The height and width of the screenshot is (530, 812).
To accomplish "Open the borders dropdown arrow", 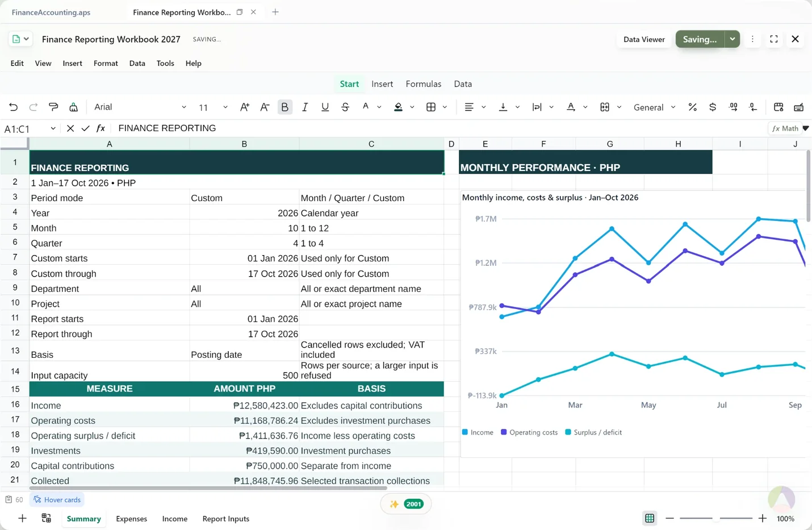I will pyautogui.click(x=445, y=107).
